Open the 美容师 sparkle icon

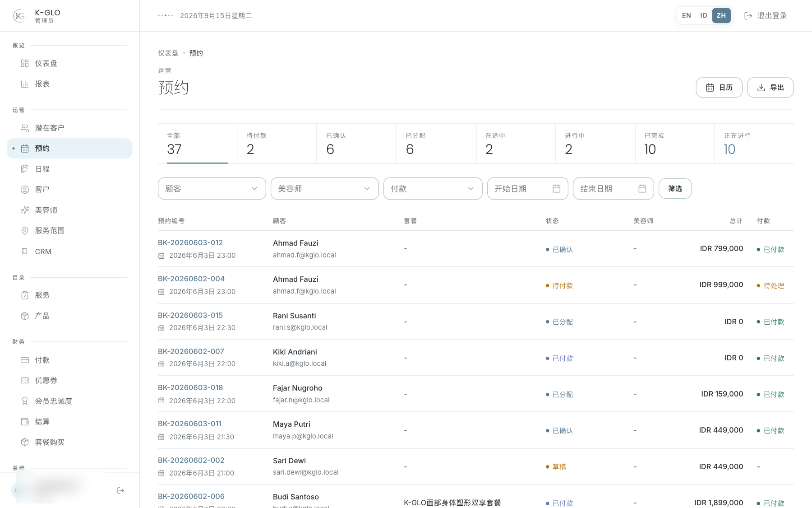click(x=25, y=210)
